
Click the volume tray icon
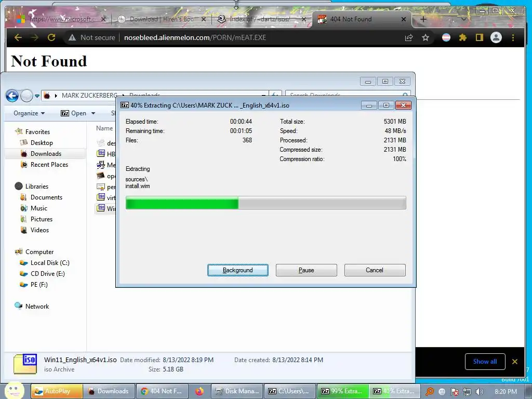[480, 392]
